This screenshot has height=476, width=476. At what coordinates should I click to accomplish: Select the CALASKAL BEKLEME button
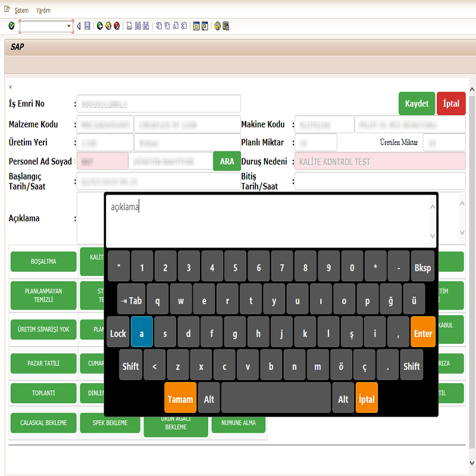click(43, 423)
